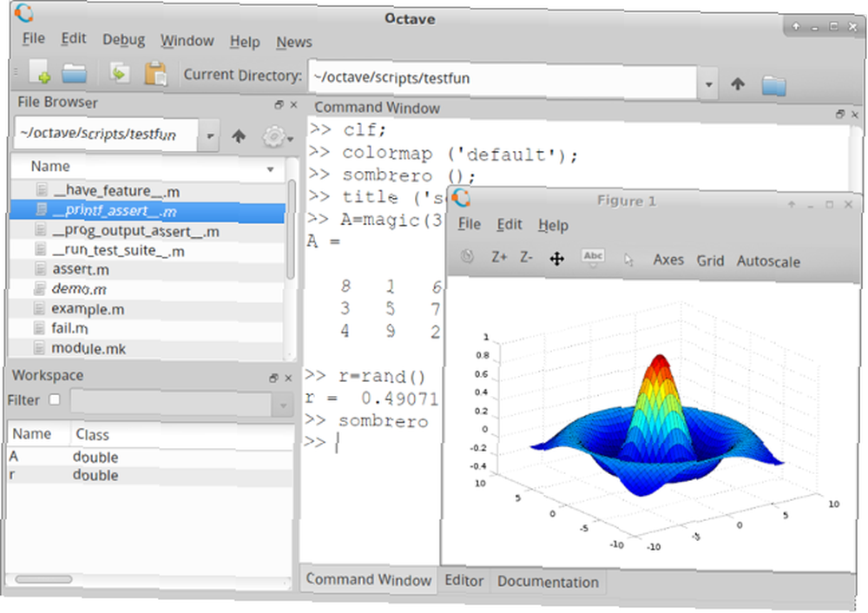Open the Edit menu in Octave

74,38
